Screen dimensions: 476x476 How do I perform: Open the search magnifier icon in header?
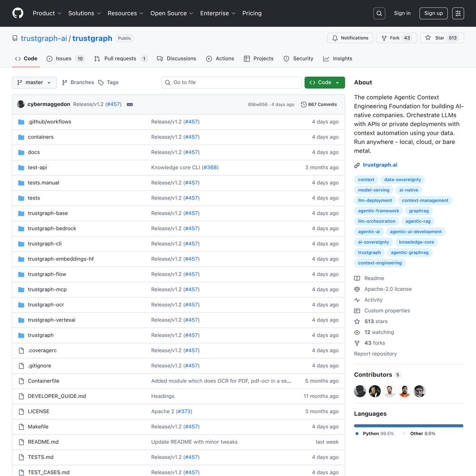[379, 13]
